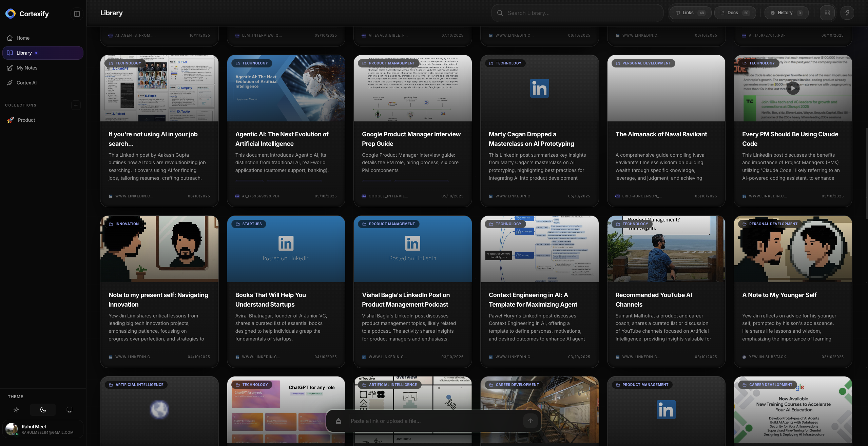Click the search magnifier icon
The width and height of the screenshot is (868, 446).
[x=500, y=13]
